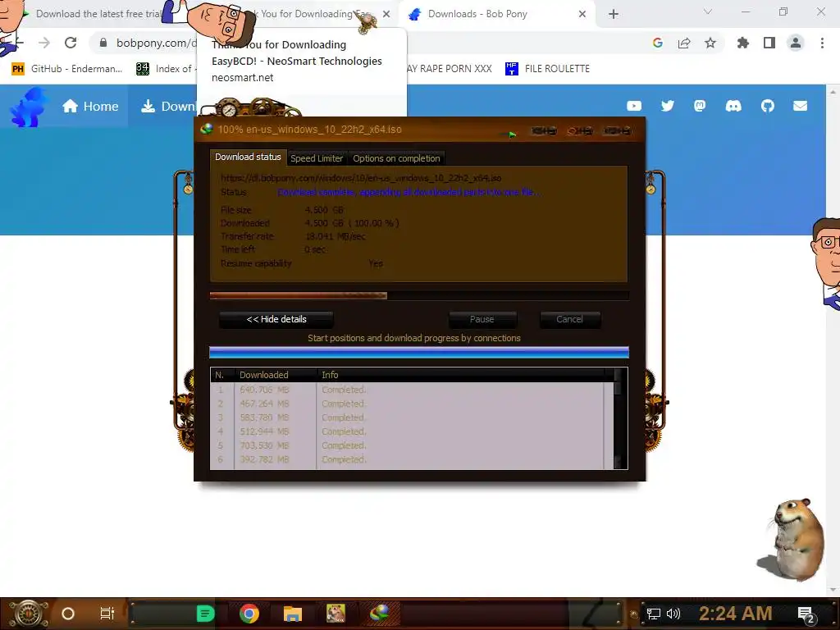The width and height of the screenshot is (840, 630).
Task: Open the Mastodon link in site header
Action: pos(700,106)
